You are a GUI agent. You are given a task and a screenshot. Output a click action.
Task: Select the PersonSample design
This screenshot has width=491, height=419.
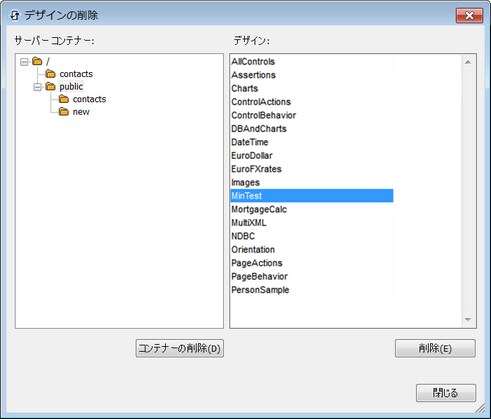point(260,290)
